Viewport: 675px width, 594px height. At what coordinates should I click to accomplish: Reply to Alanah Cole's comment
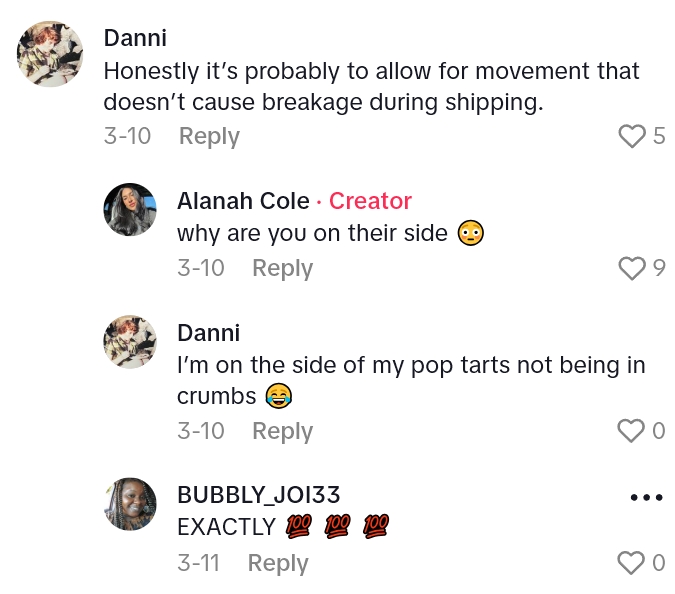pos(282,268)
